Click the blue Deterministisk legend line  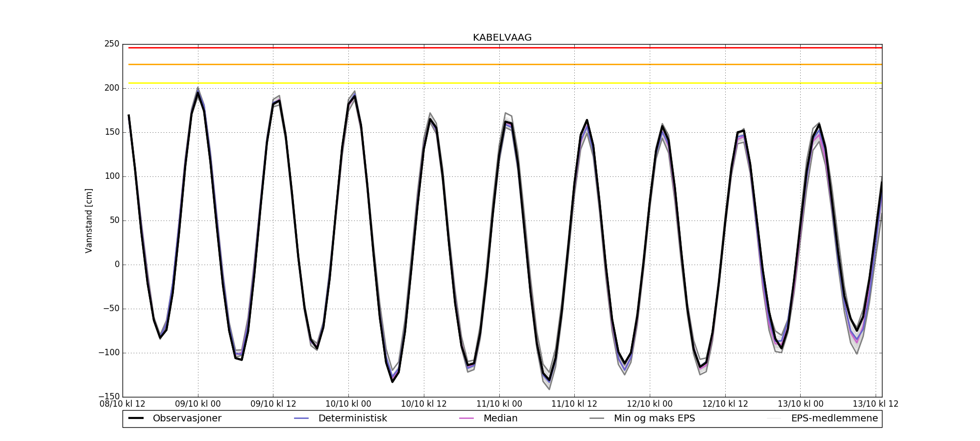click(x=301, y=418)
